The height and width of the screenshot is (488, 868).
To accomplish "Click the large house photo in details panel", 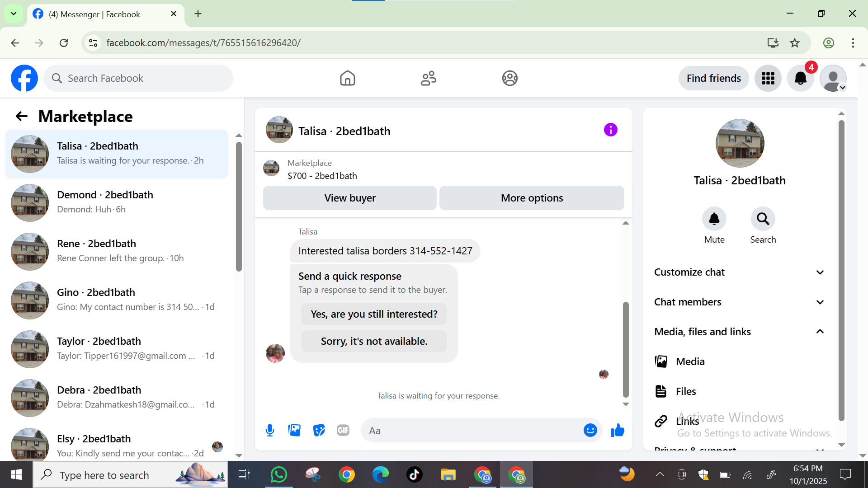I will [740, 143].
